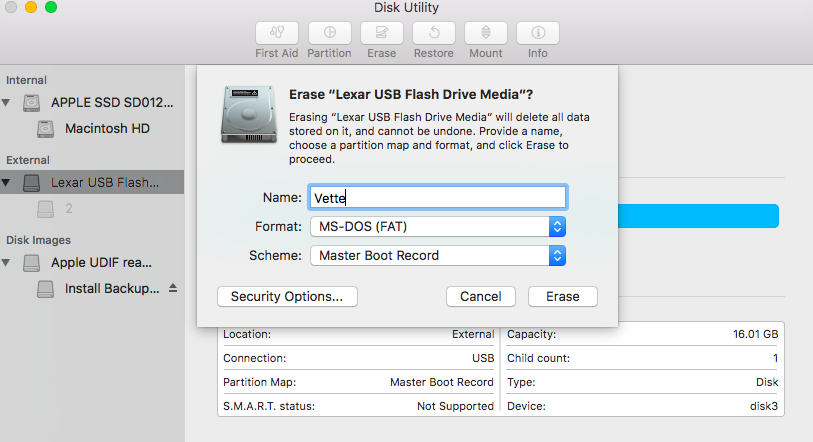Click the Erase dialog title text

(411, 94)
